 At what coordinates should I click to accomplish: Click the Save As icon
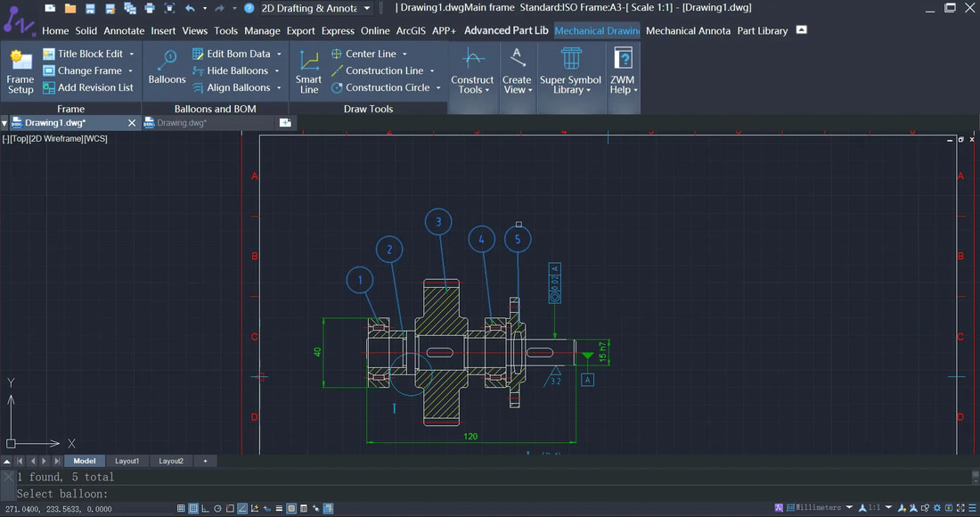pos(110,8)
